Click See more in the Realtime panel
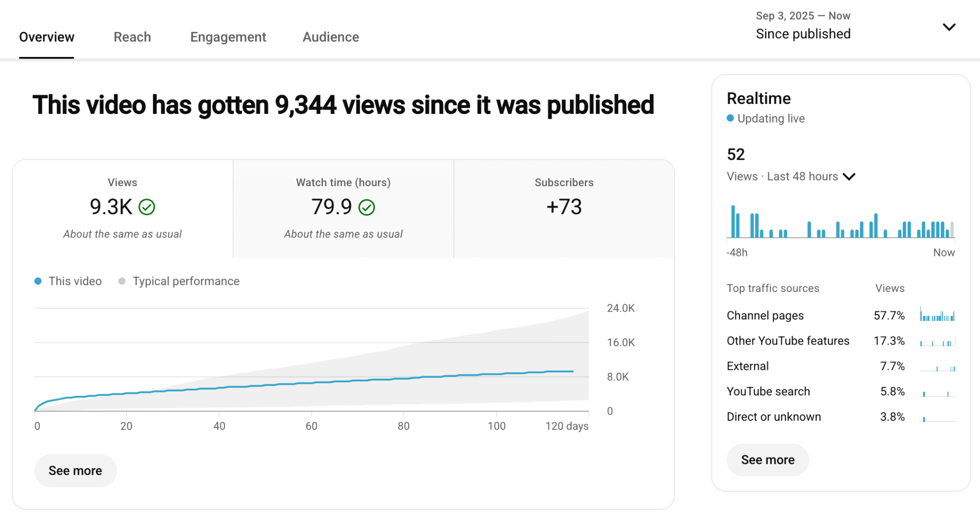The image size is (980, 526). [x=768, y=460]
